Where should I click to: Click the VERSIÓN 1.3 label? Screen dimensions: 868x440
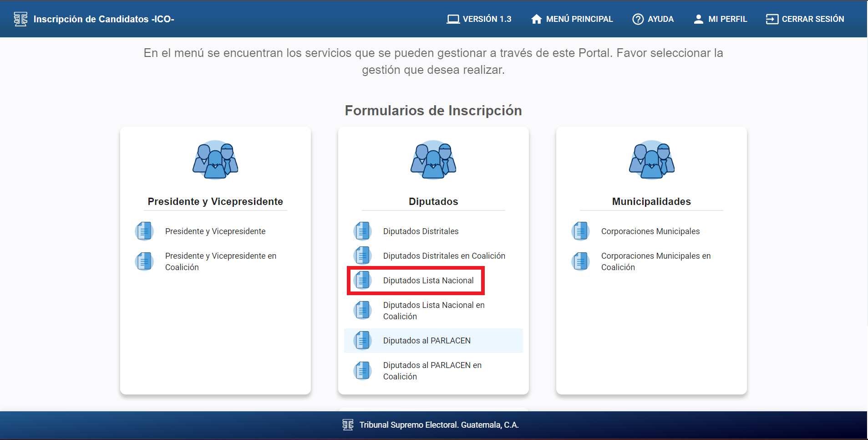487,19
